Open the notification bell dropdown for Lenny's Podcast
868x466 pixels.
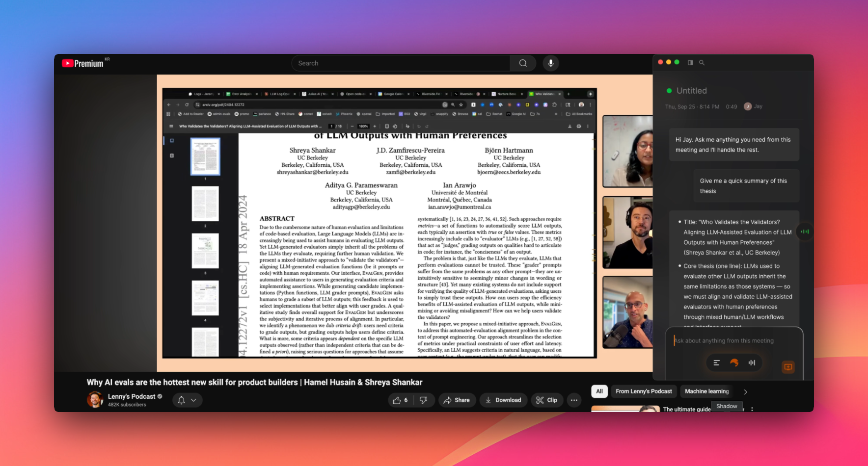click(x=181, y=400)
